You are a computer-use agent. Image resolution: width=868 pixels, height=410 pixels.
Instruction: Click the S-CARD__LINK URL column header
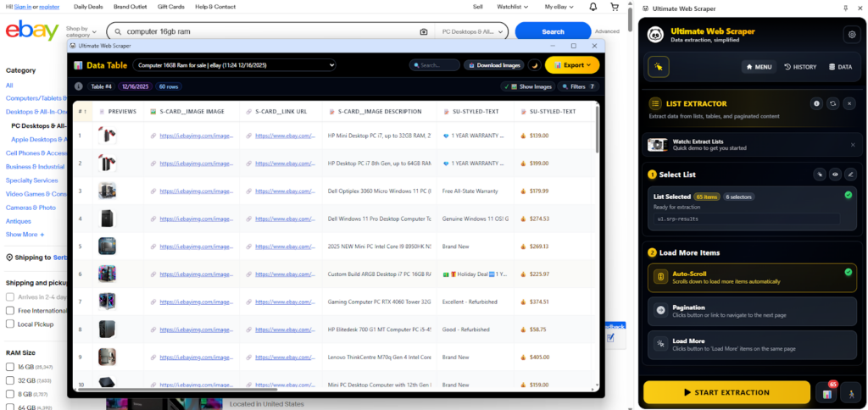[x=281, y=111]
